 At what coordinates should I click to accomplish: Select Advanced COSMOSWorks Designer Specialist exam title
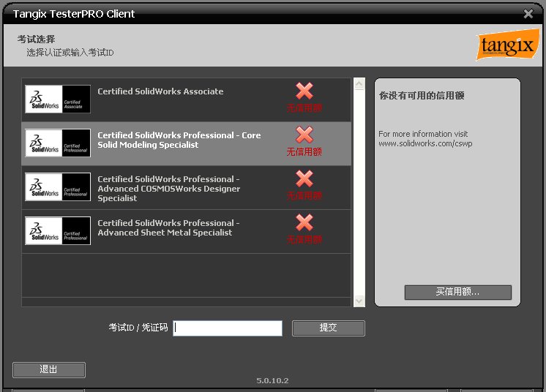[x=169, y=189]
